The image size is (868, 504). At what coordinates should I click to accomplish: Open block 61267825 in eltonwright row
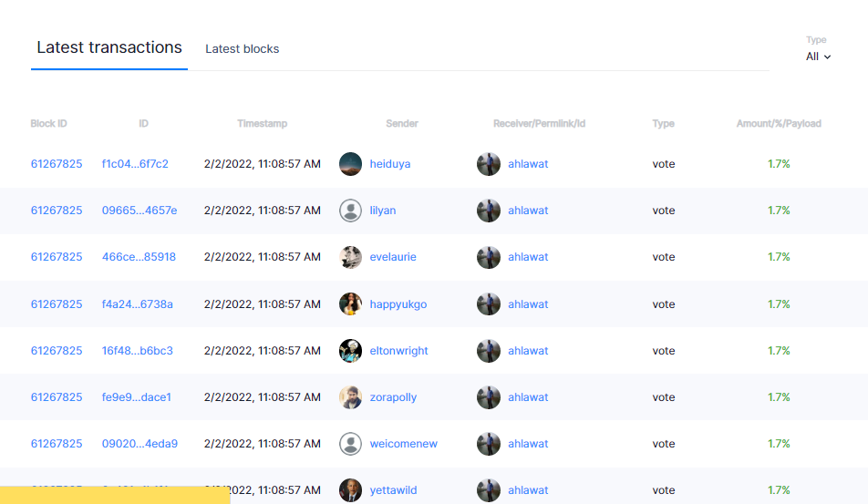[x=57, y=350]
